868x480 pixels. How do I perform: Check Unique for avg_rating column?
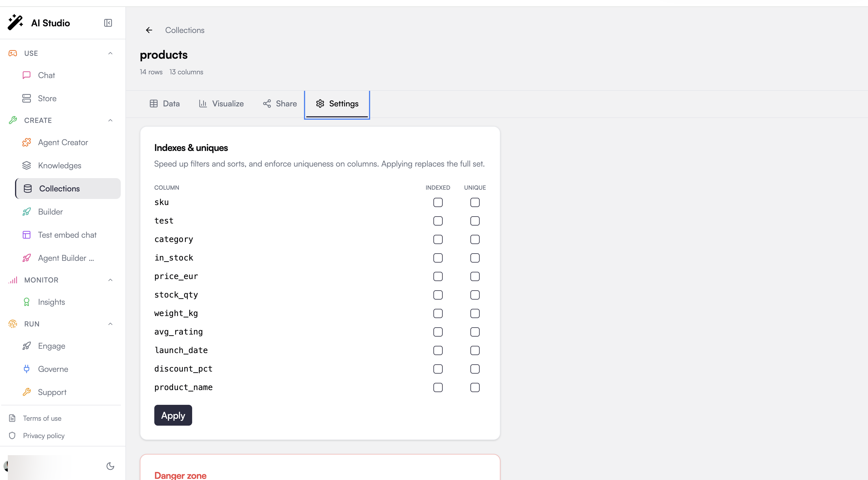point(475,332)
